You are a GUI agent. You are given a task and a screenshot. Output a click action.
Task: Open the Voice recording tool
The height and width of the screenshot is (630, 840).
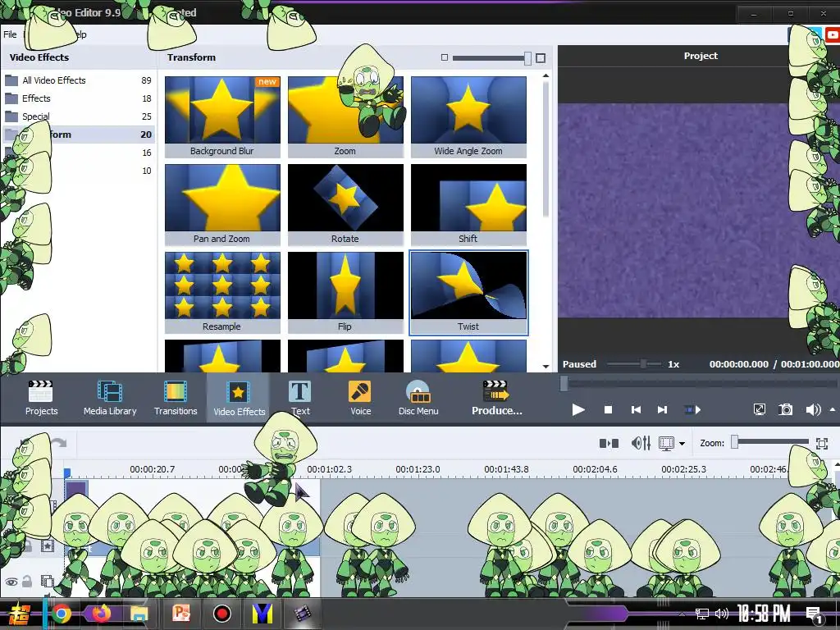360,397
